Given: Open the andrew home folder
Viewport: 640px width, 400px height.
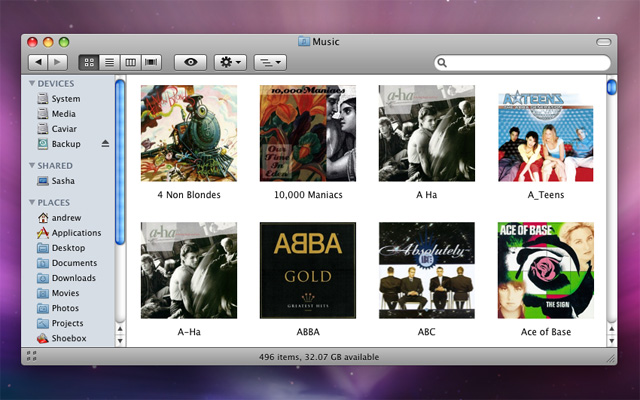Looking at the screenshot, I should [x=64, y=218].
